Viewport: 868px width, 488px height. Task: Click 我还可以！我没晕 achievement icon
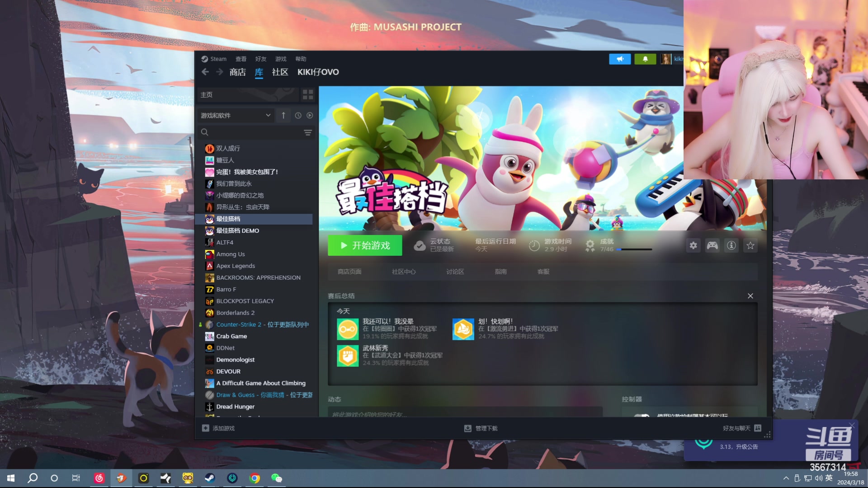click(x=348, y=329)
